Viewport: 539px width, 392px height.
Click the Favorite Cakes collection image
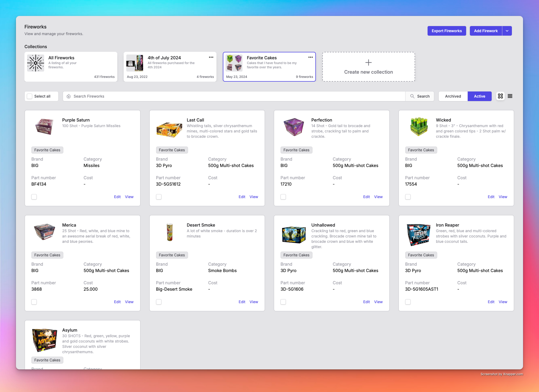pos(234,63)
